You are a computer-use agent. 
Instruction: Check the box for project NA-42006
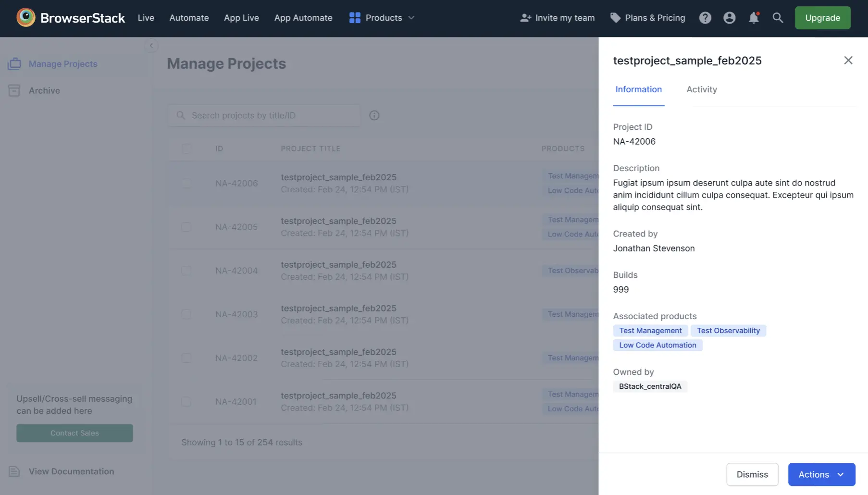pyautogui.click(x=186, y=183)
